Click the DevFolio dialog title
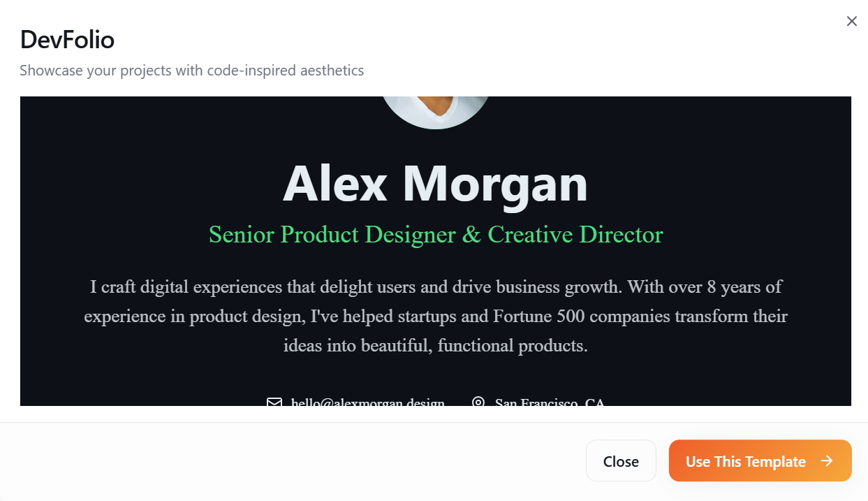 (x=67, y=40)
